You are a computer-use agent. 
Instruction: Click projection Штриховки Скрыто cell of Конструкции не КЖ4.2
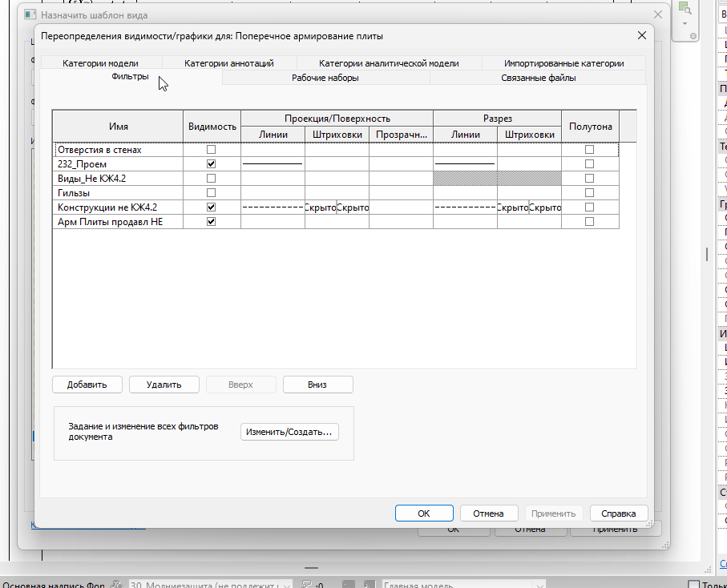point(337,207)
